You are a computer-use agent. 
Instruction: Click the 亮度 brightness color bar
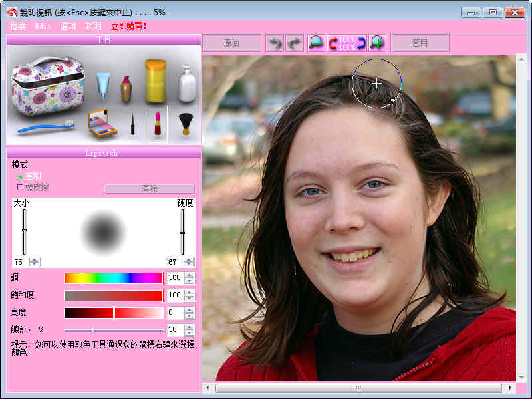(114, 313)
